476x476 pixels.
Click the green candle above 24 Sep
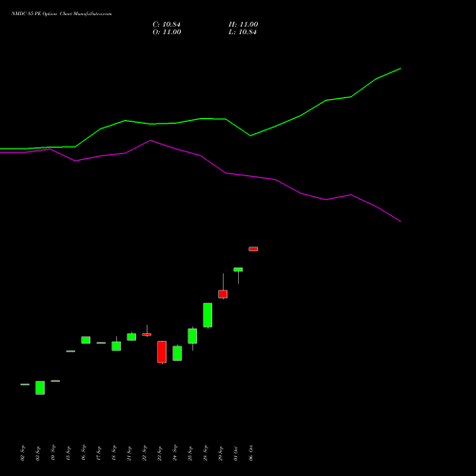tap(177, 353)
